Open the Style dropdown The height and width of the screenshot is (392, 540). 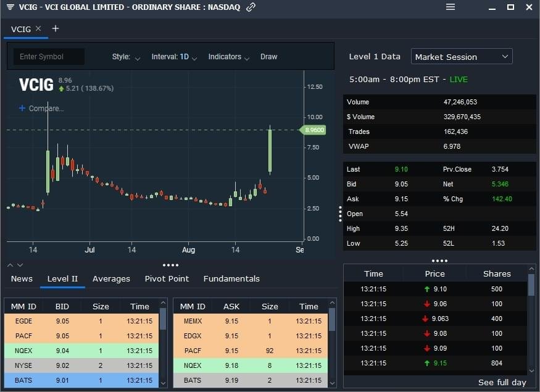[x=126, y=57]
